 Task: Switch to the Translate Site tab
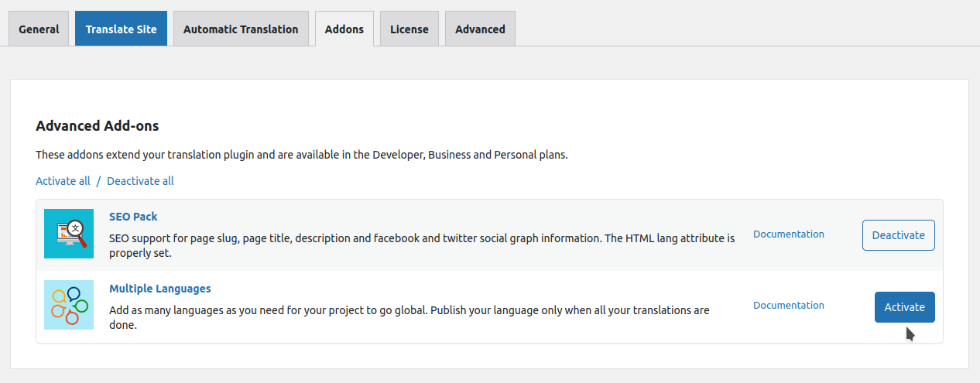tap(121, 29)
